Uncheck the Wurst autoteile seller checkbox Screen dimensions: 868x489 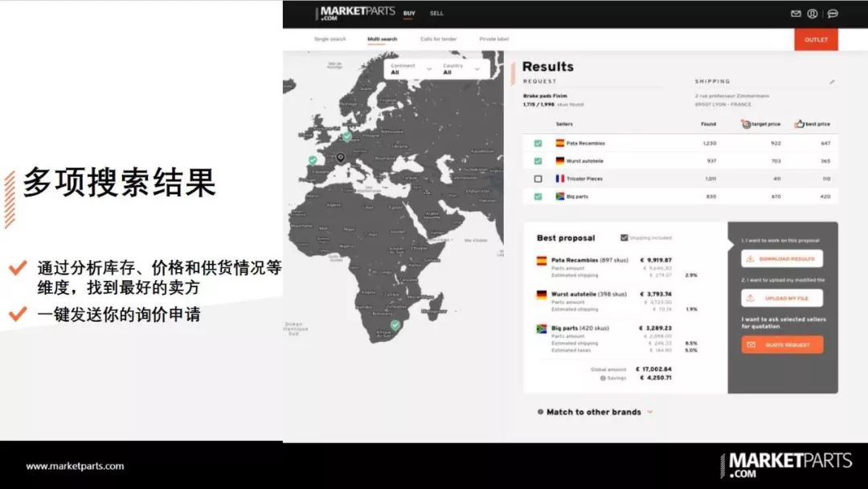(538, 161)
